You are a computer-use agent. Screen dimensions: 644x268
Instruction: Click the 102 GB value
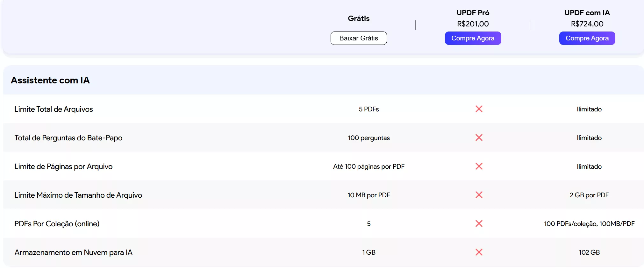[x=589, y=252]
